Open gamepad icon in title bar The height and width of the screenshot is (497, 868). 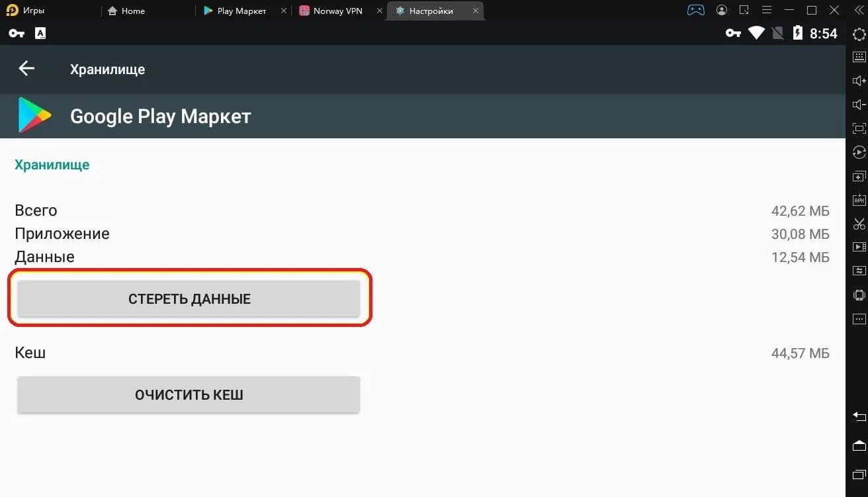coord(695,11)
